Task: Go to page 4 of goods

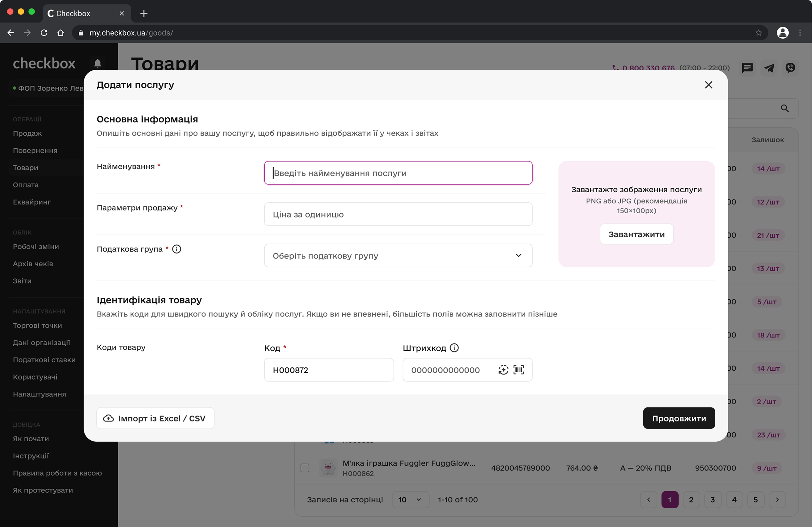Action: click(734, 500)
